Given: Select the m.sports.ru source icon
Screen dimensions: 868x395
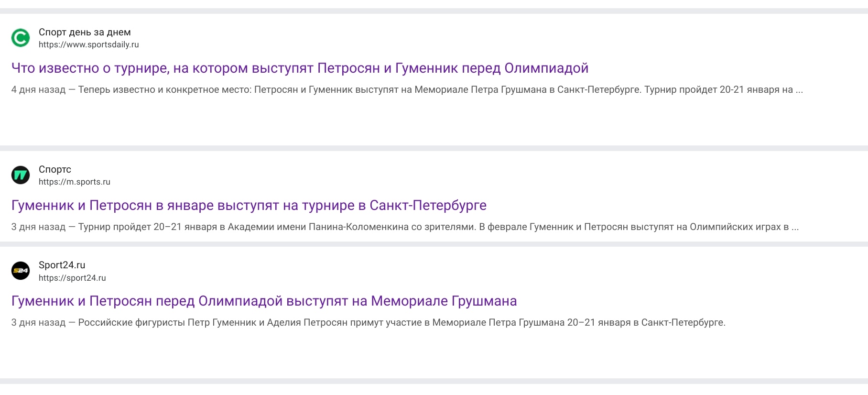Looking at the screenshot, I should (x=20, y=175).
